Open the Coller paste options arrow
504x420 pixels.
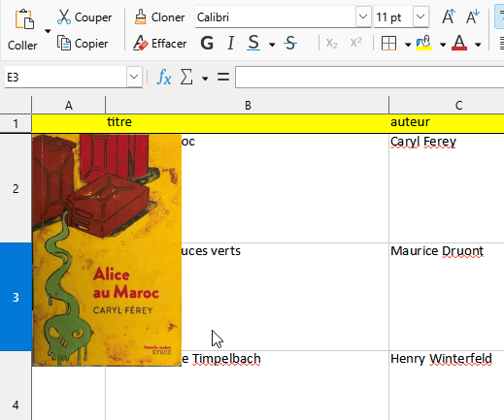click(x=48, y=31)
